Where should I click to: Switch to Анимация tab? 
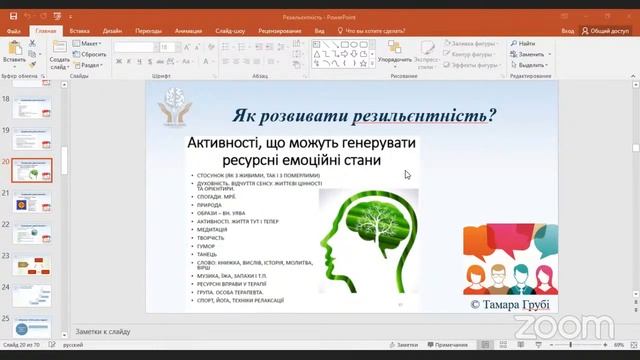tap(188, 31)
